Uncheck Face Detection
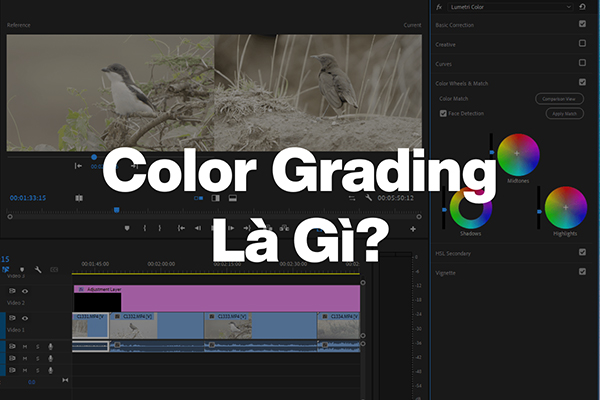Image resolution: width=600 pixels, height=400 pixels. [443, 113]
